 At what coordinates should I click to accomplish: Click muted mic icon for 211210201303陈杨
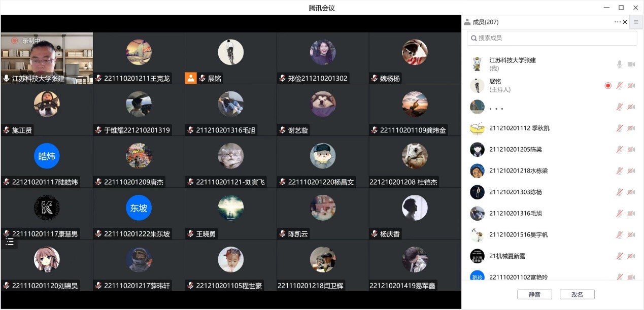[619, 192]
